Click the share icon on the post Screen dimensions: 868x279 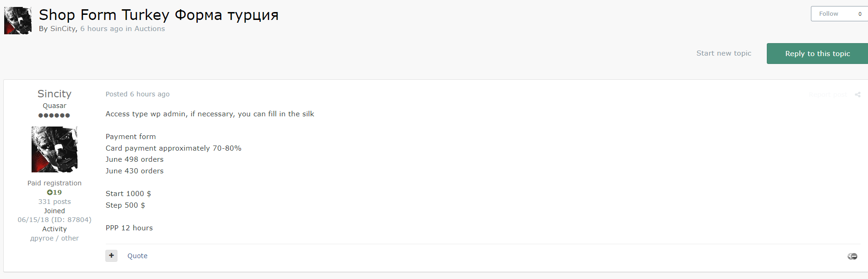[857, 95]
